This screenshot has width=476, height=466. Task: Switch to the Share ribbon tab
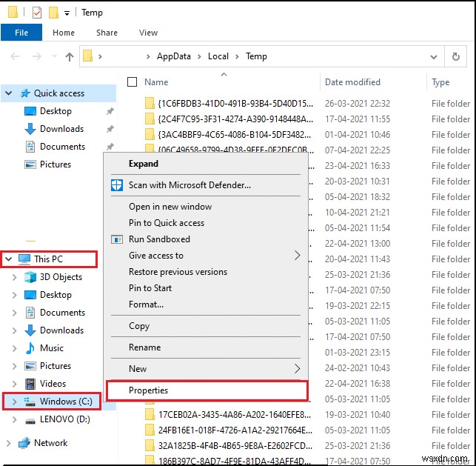pos(107,33)
